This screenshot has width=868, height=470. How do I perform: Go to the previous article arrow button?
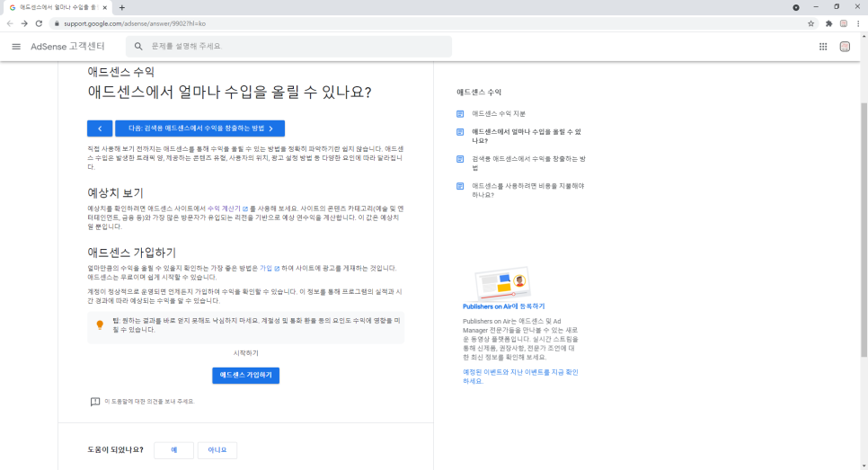(100, 129)
